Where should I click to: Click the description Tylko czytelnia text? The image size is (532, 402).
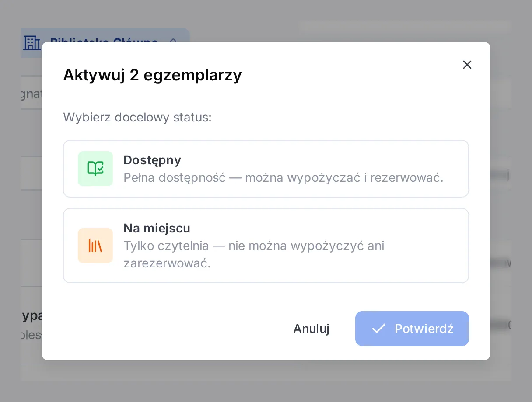click(x=254, y=255)
